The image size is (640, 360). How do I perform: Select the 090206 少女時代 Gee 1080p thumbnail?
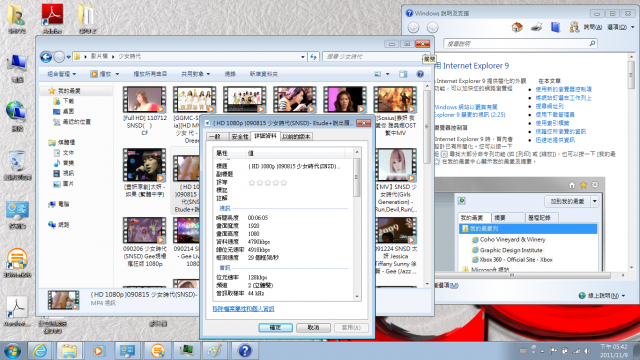point(144,230)
